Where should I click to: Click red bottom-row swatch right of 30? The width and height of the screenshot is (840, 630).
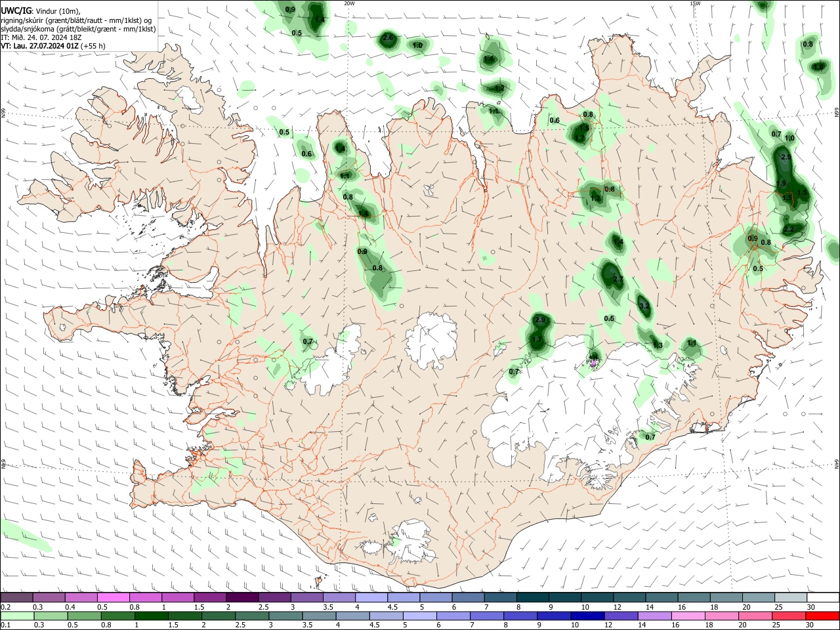823,616
